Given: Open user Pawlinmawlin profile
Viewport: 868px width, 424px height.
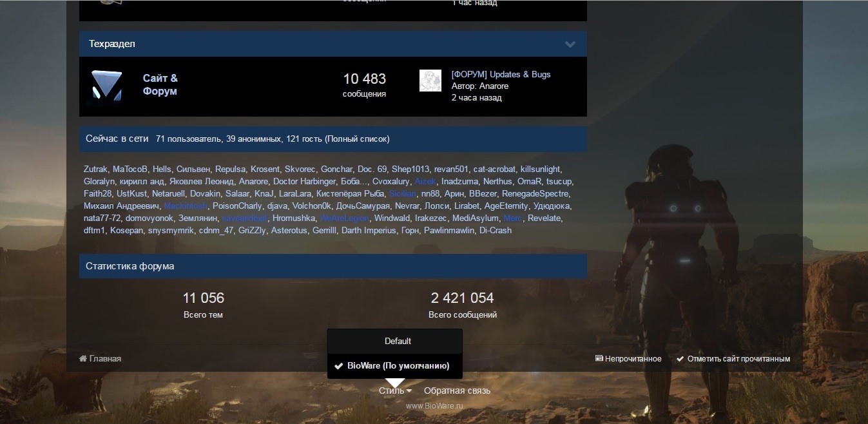Looking at the screenshot, I should pos(449,231).
